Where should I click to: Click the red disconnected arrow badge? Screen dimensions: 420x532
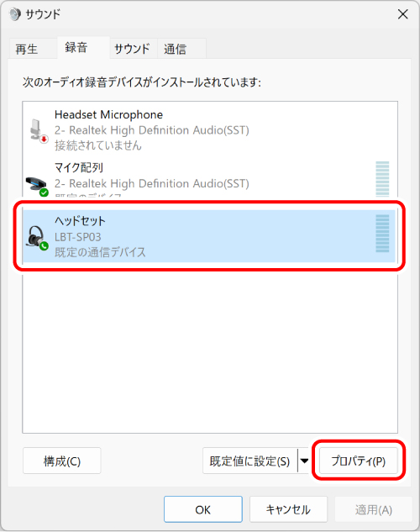pos(44,140)
